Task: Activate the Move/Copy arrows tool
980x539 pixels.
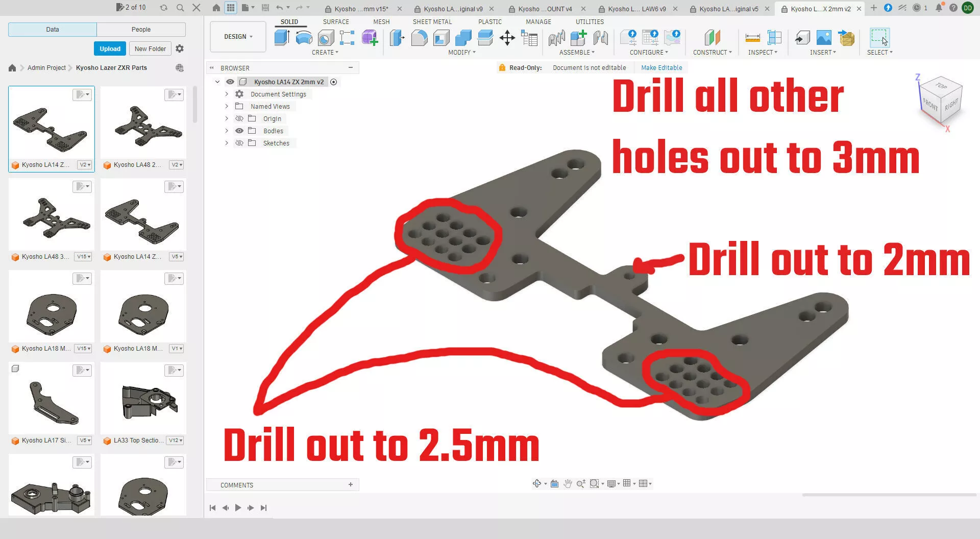Action: 507,38
